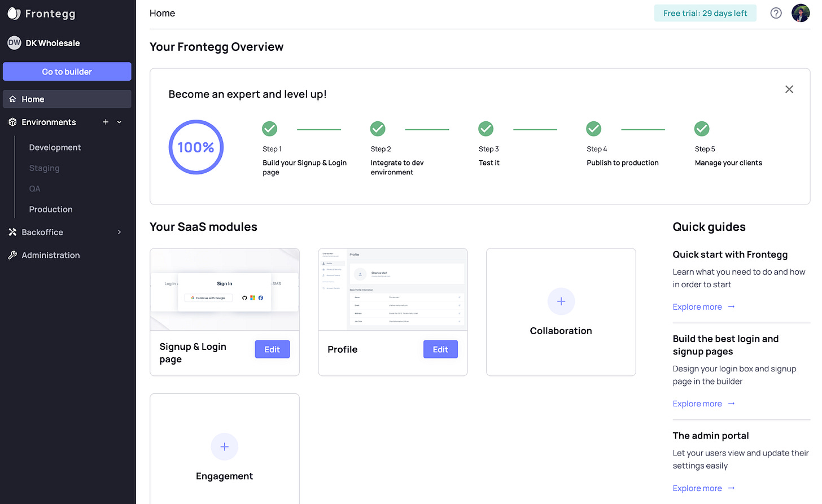Click the Environments cube icon
Screen dimensions: 822x504
pos(12,122)
